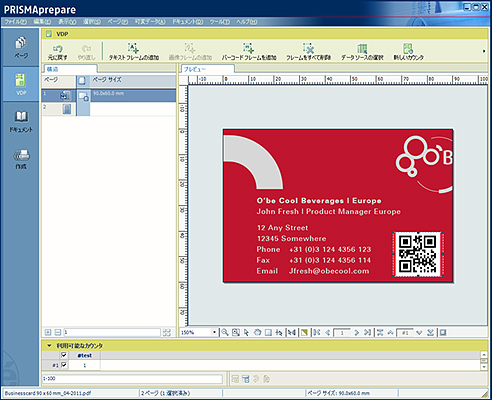Click the mirror/flip view icon
This screenshot has height=400, width=492.
tap(292, 332)
